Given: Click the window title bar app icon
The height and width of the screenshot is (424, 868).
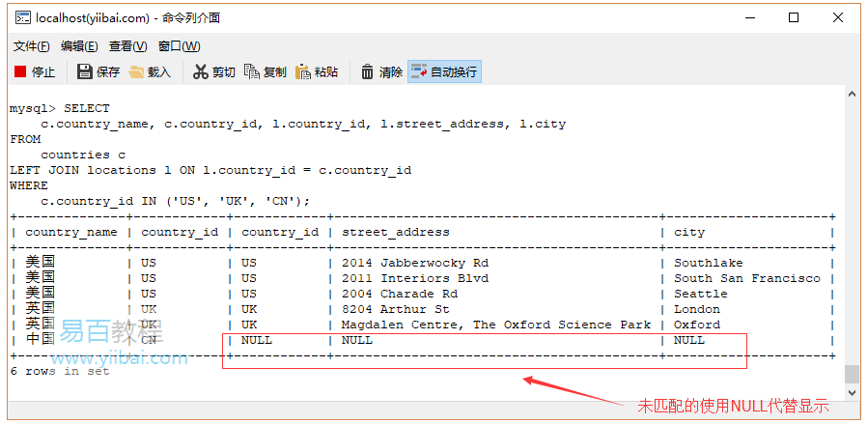Looking at the screenshot, I should (x=21, y=17).
